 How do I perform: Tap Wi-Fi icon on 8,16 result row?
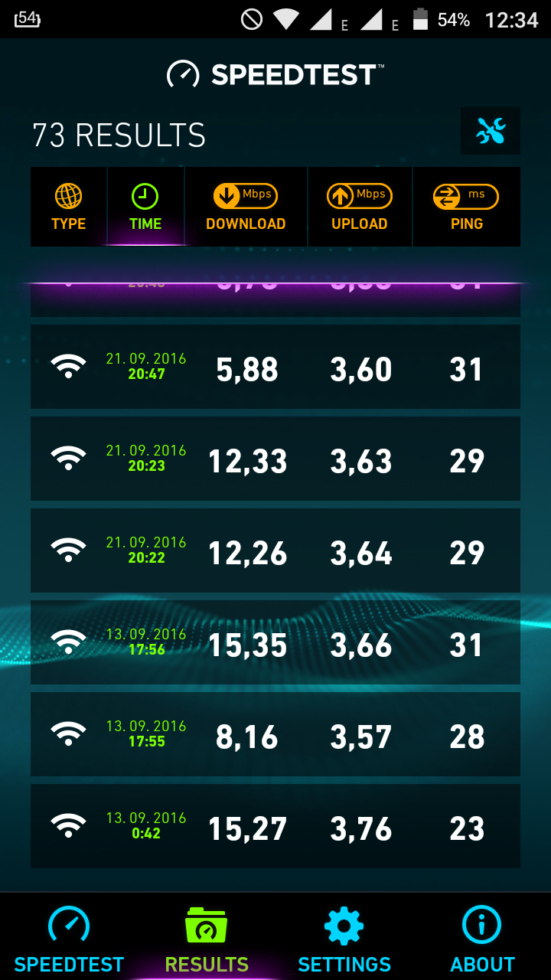pos(69,733)
